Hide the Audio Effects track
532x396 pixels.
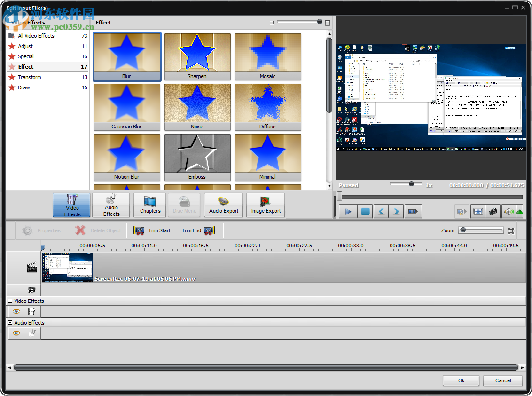tap(16, 333)
